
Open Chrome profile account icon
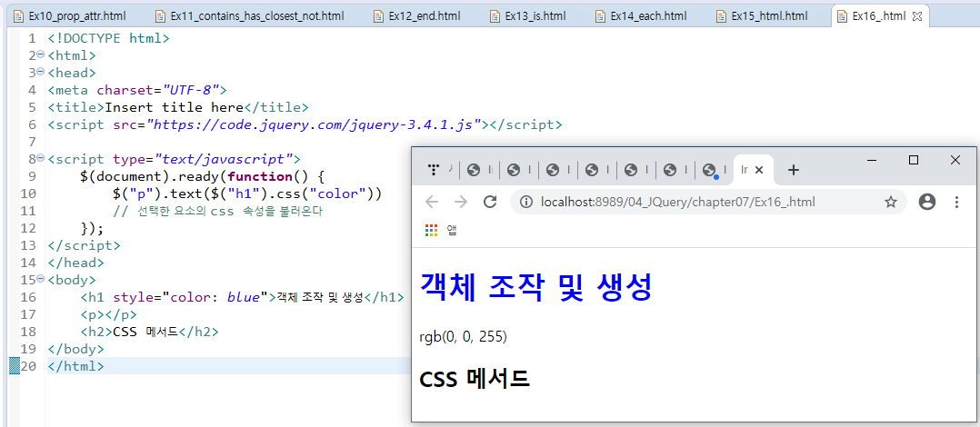point(927,202)
